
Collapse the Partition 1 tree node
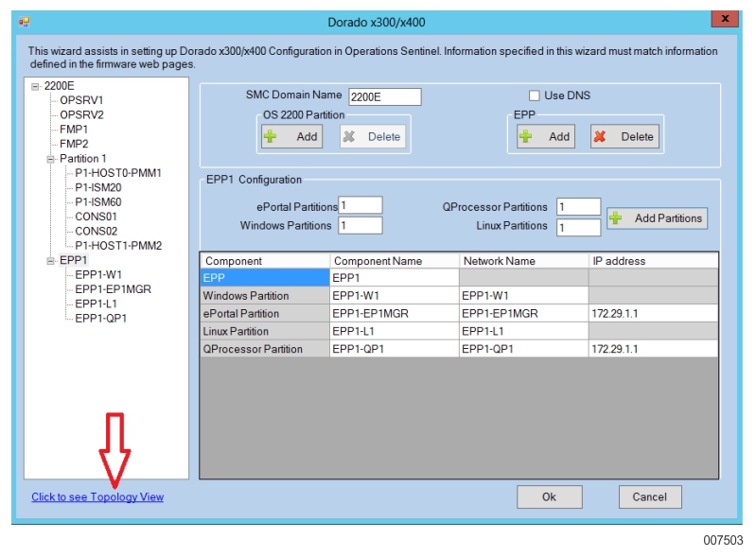click(51, 159)
